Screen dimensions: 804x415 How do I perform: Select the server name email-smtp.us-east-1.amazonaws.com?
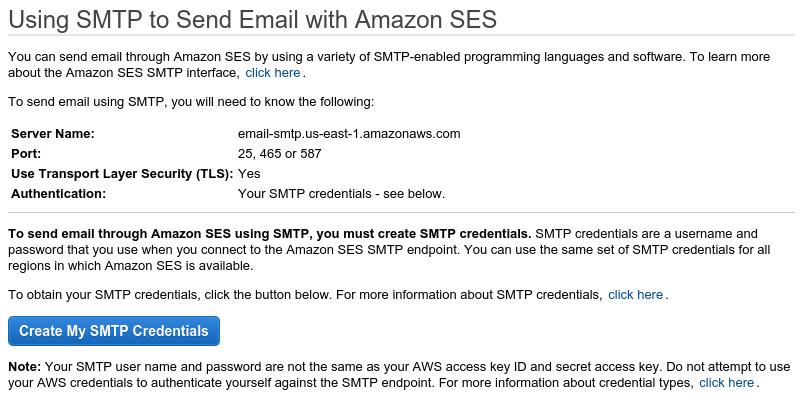(x=349, y=134)
